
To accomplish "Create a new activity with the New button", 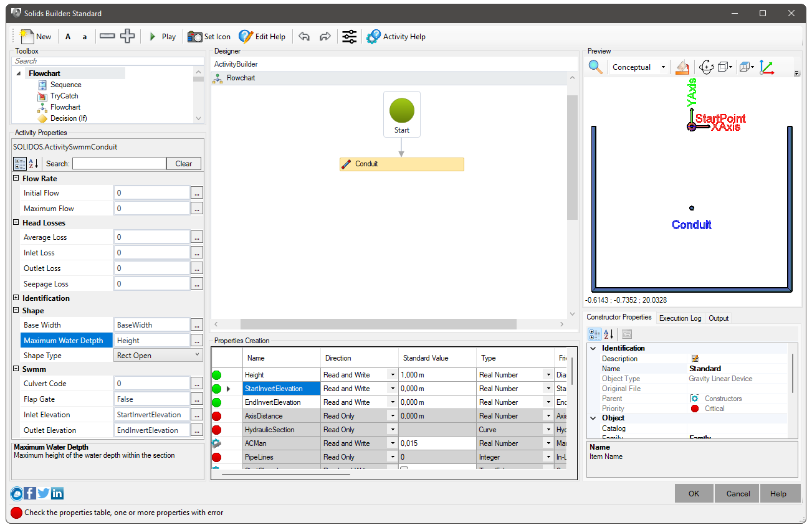I will [36, 37].
